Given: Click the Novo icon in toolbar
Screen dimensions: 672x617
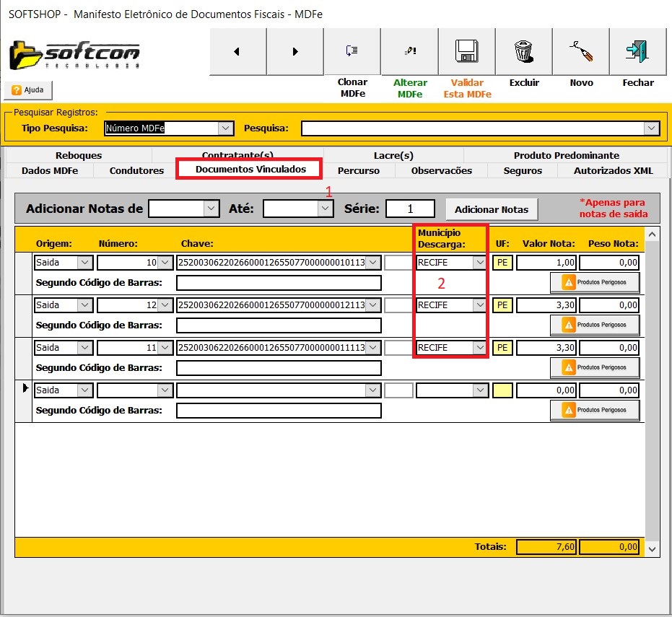Looking at the screenshot, I should pos(580,51).
